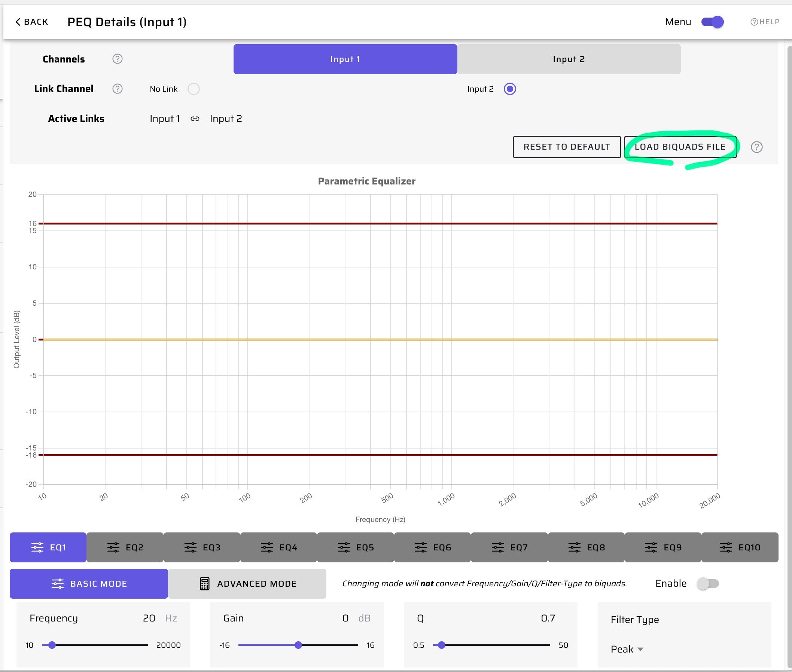The width and height of the screenshot is (792, 672).
Task: Click the Reset to Default button
Action: click(x=566, y=147)
